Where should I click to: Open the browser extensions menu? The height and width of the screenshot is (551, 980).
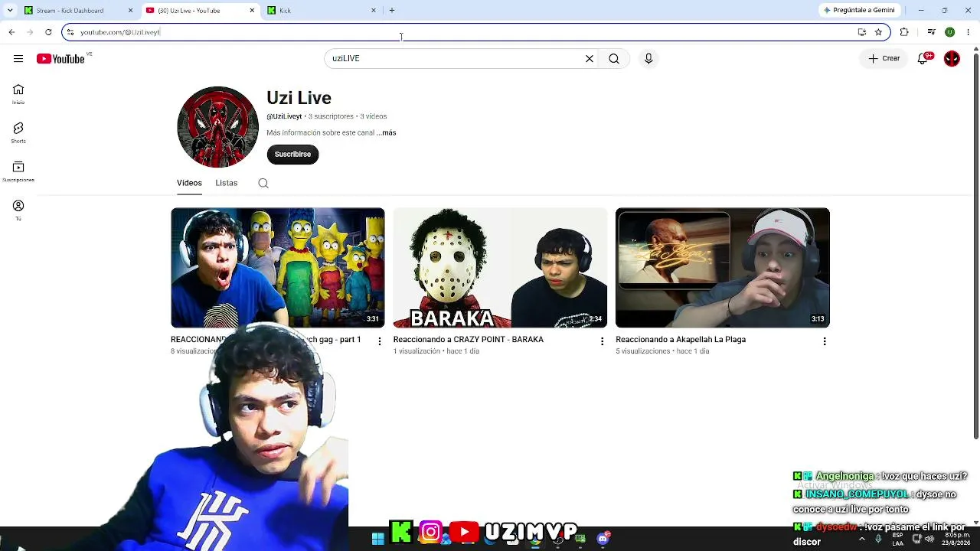tap(904, 32)
